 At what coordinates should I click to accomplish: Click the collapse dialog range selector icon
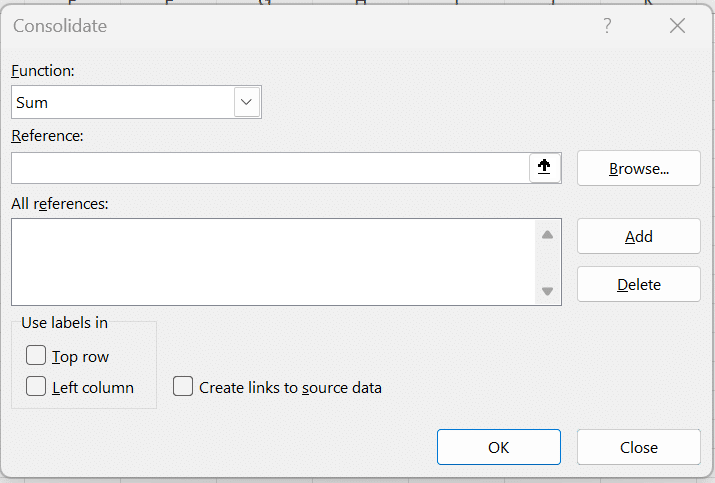(x=544, y=168)
